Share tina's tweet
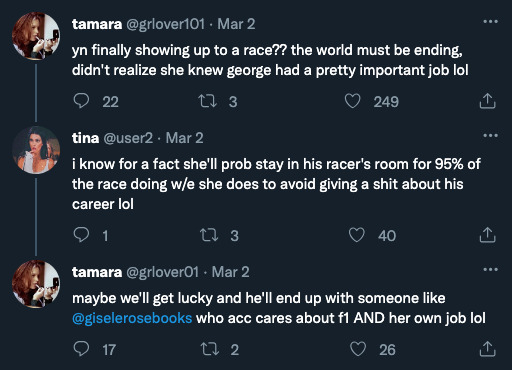The width and height of the screenshot is (512, 370). (487, 235)
